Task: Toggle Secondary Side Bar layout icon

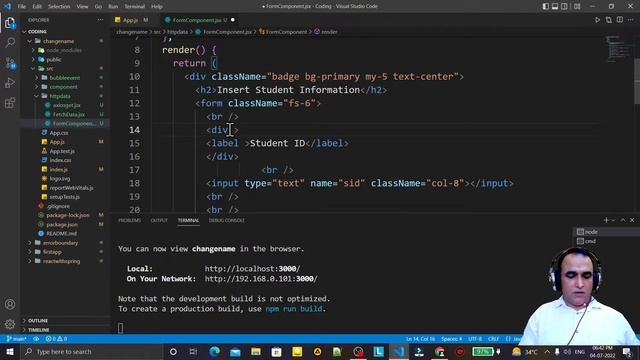Action: pyautogui.click(x=564, y=7)
